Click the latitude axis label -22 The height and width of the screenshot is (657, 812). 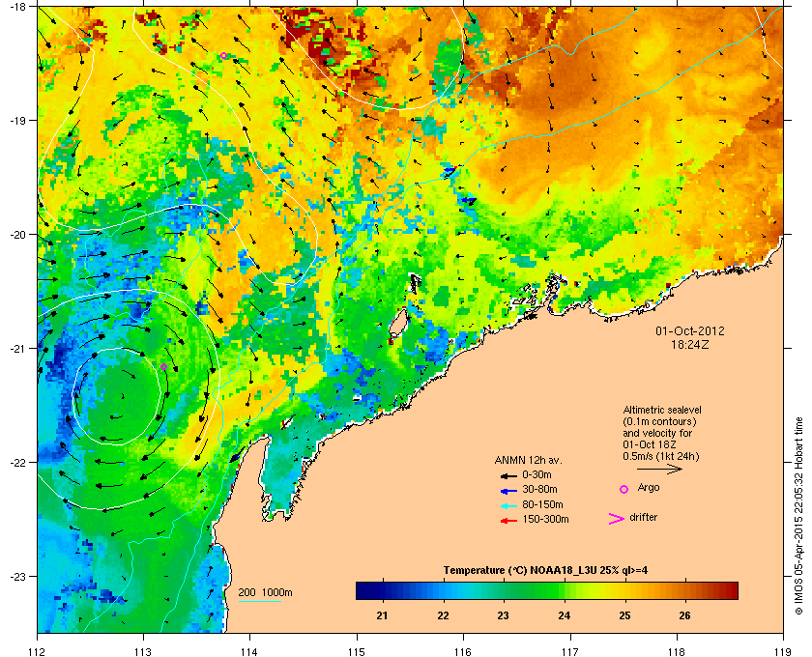16,463
